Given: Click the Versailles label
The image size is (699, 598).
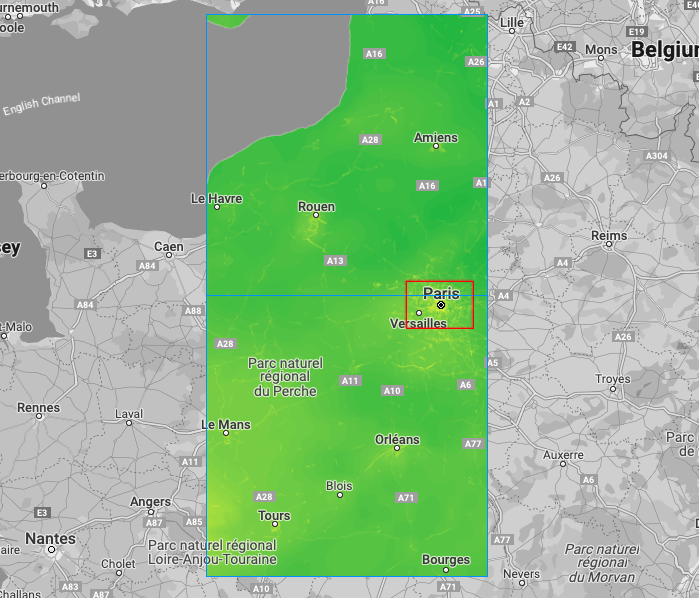Looking at the screenshot, I should [418, 324].
